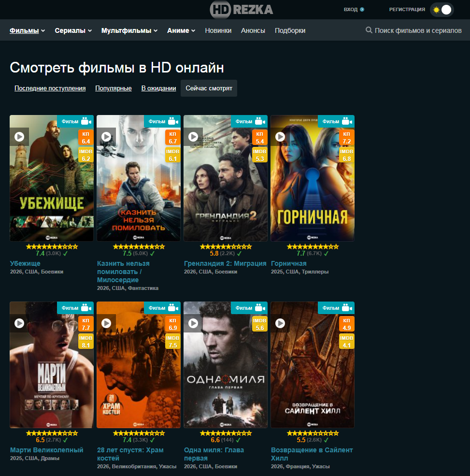The height and width of the screenshot is (476, 470).
Task: Switch to Последние поступления tab
Action: [50, 88]
